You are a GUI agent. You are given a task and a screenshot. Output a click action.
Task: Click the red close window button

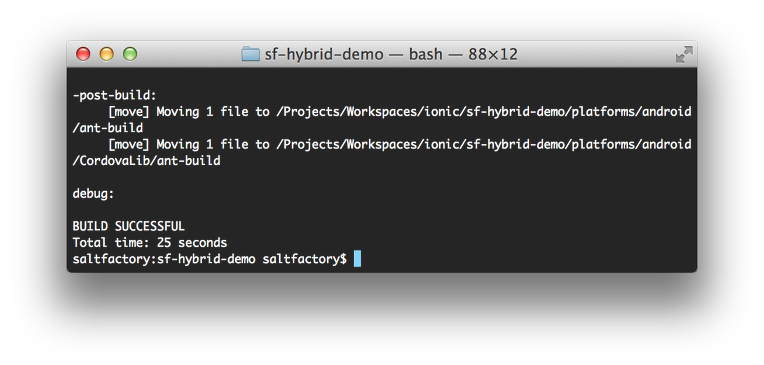83,54
